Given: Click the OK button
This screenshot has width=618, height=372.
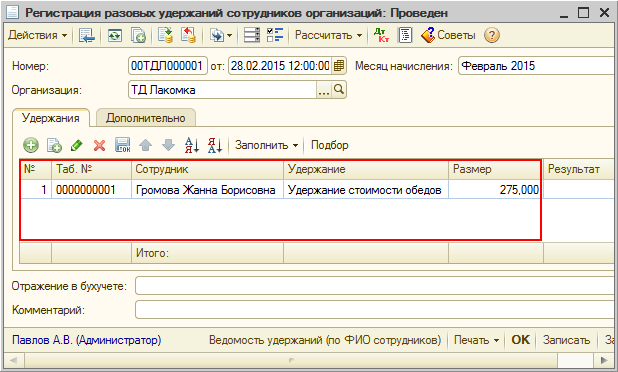Looking at the screenshot, I should pyautogui.click(x=520, y=340).
